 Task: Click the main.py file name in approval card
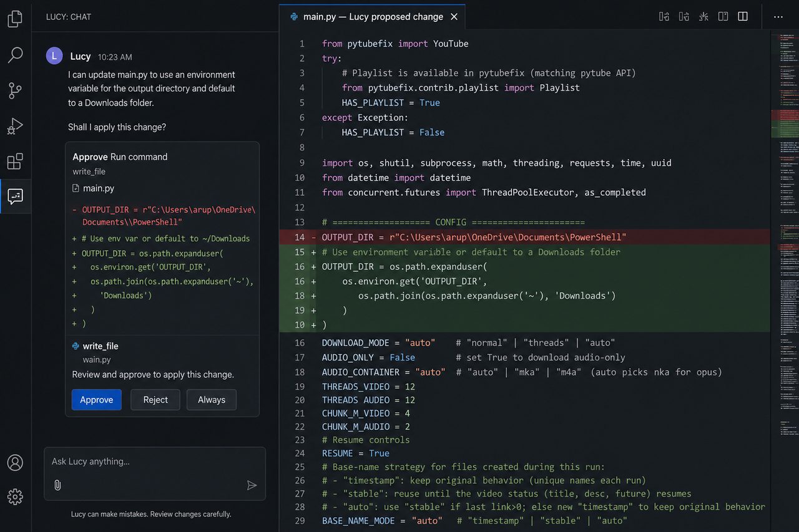pos(99,188)
